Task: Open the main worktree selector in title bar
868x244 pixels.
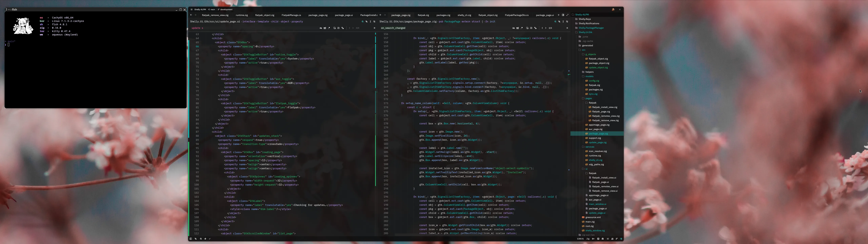Action: (x=212, y=9)
